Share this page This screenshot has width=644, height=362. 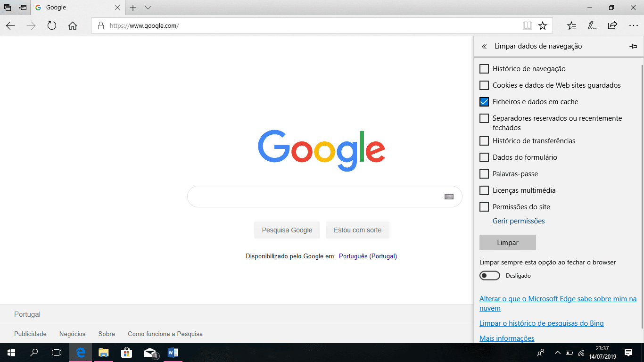612,25
